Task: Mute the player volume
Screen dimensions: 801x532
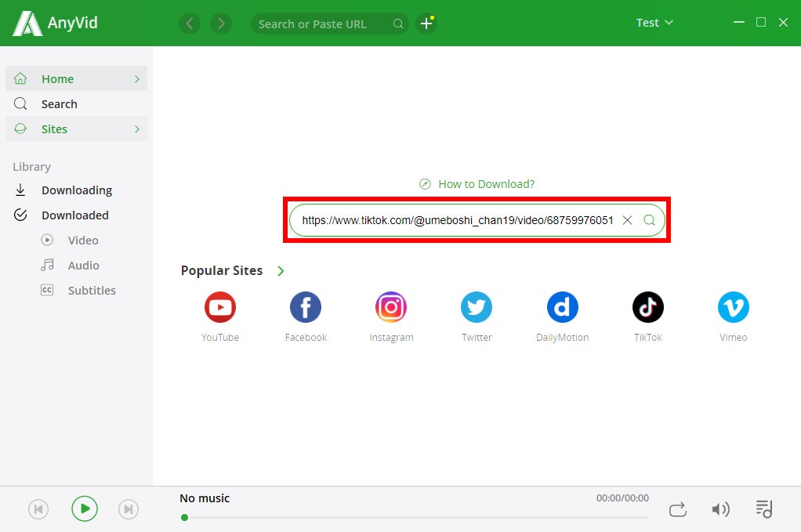Action: tap(720, 509)
